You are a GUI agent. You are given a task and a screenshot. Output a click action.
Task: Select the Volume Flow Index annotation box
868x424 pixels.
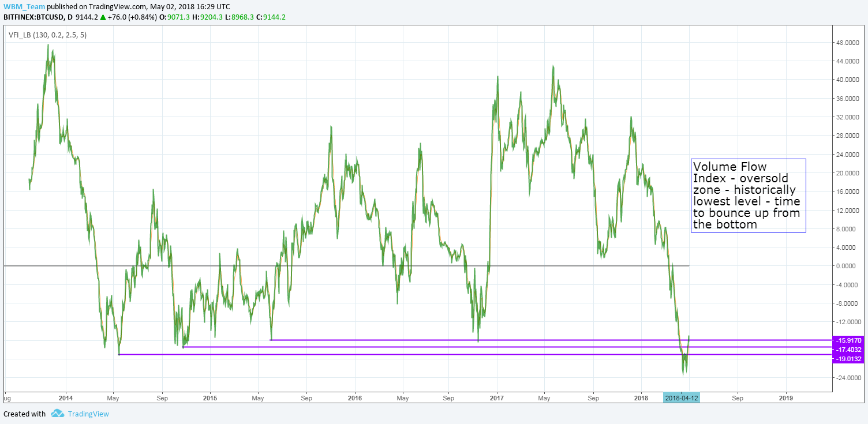pyautogui.click(x=748, y=196)
